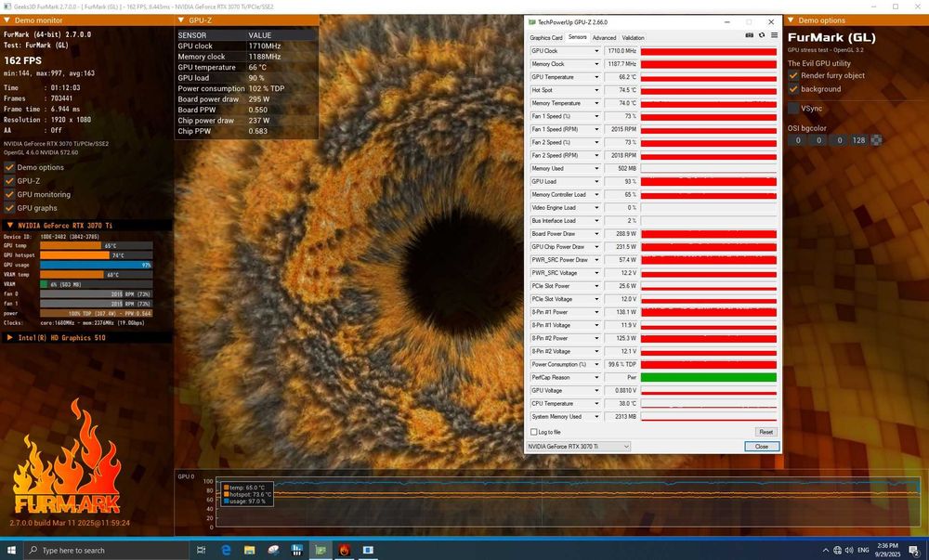
Task: Uncheck the GPU-Z checkbox in Demo monitor
Action: pos(9,181)
